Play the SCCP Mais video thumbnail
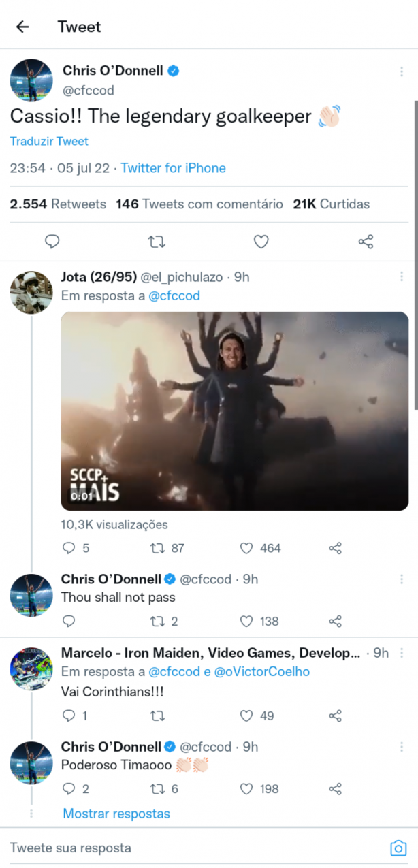The height and width of the screenshot is (868, 418). (235, 411)
